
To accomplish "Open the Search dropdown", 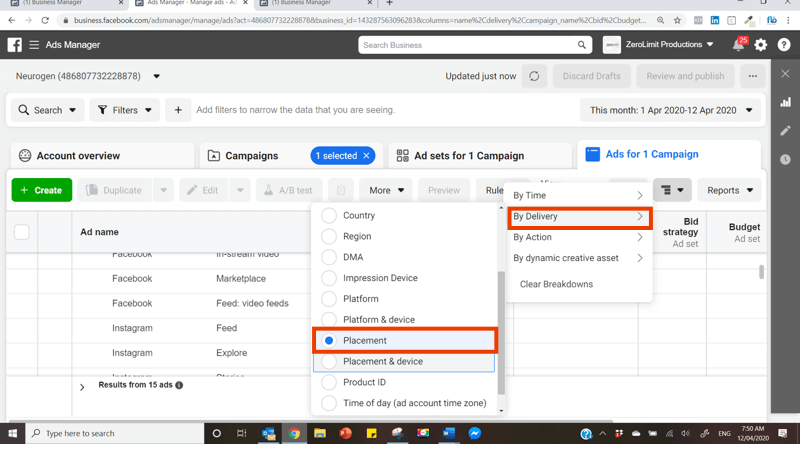I will 47,110.
